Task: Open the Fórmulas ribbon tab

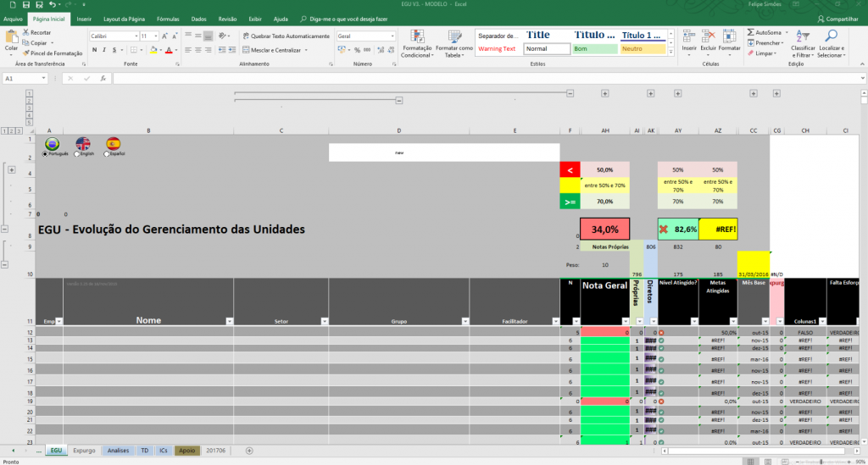Action: point(168,19)
